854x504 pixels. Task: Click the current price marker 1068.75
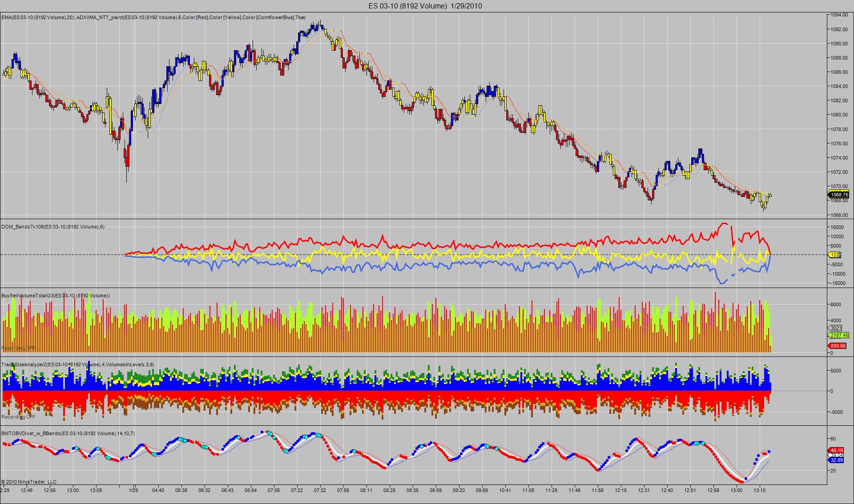(x=838, y=195)
